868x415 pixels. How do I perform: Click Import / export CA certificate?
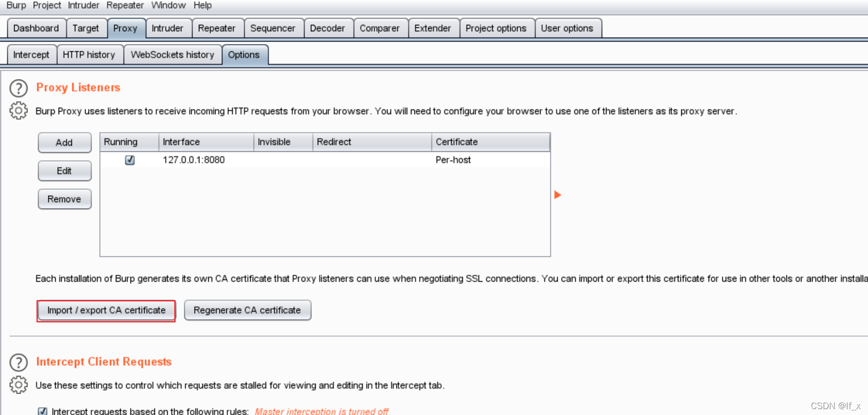click(106, 311)
